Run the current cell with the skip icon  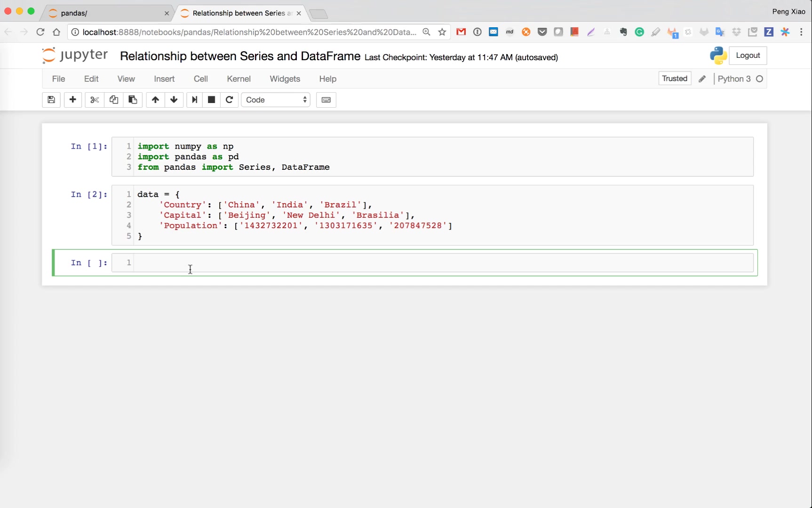(194, 100)
